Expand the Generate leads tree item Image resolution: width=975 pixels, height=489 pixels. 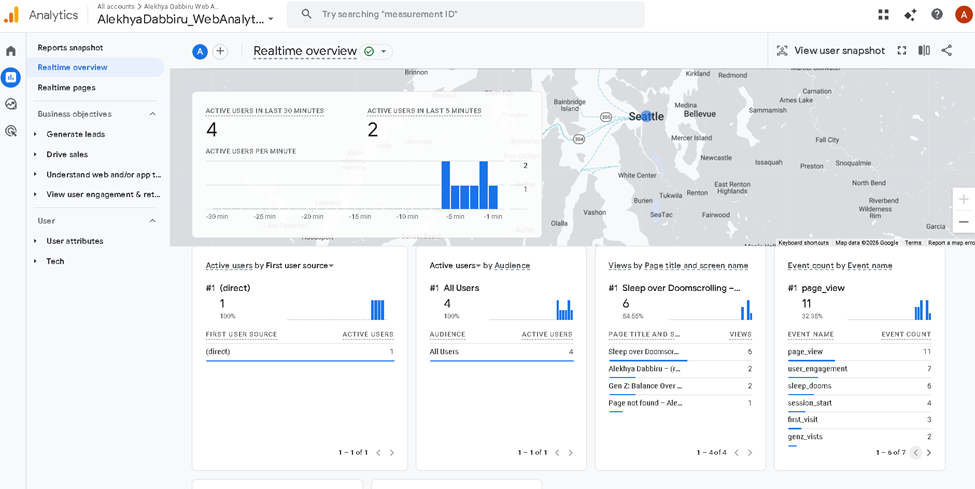coord(35,134)
